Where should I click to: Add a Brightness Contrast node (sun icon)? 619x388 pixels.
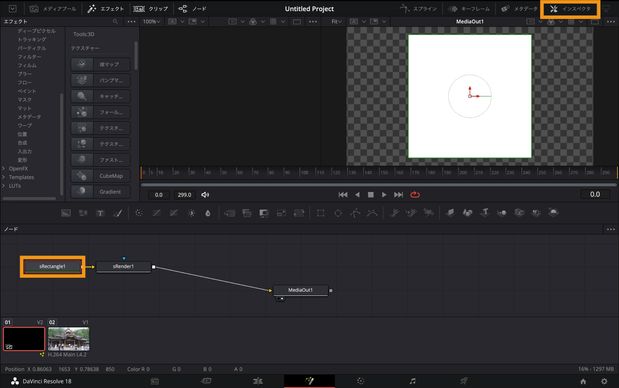click(x=191, y=213)
